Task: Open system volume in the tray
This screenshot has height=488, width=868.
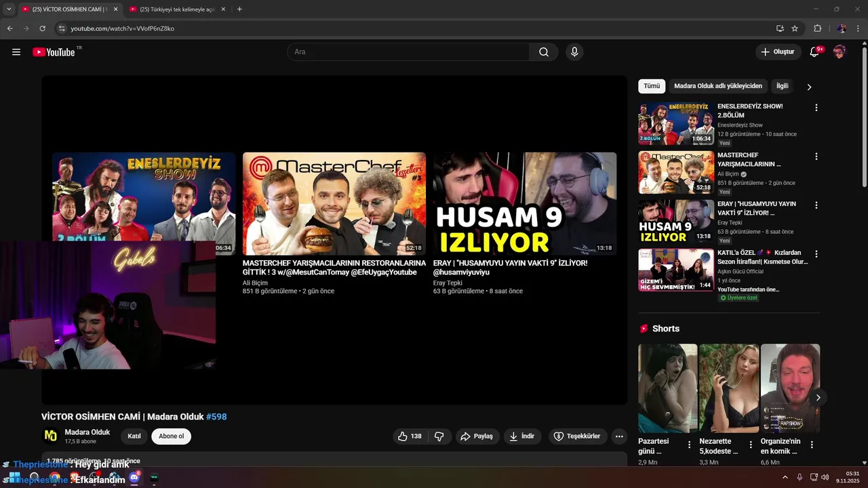Action: tap(825, 477)
